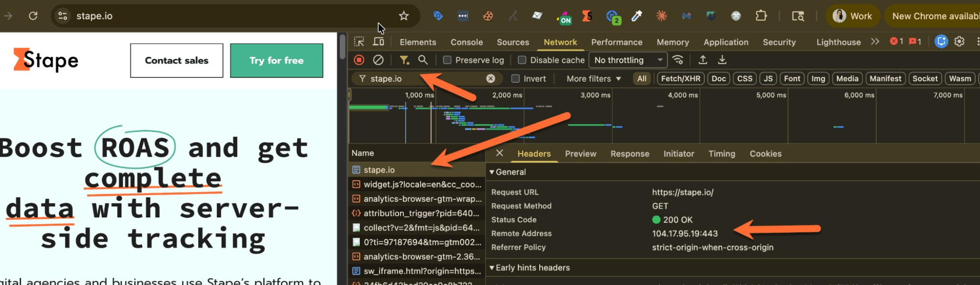This screenshot has width=980, height=285.
Task: Reload the page with the refresh icon
Action: 33,16
